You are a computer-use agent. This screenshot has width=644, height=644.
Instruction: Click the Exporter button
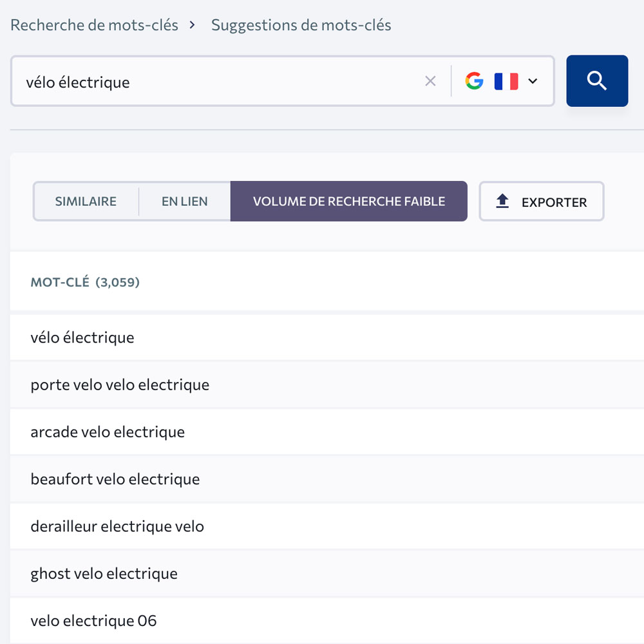(x=542, y=201)
